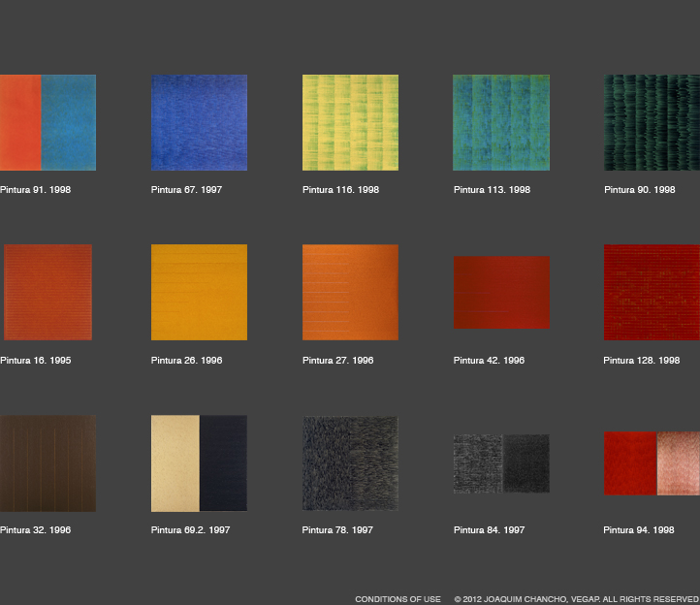This screenshot has height=605, width=700.
Task: Open the Pintura 90 dark green thumbnail
Action: 652,122
